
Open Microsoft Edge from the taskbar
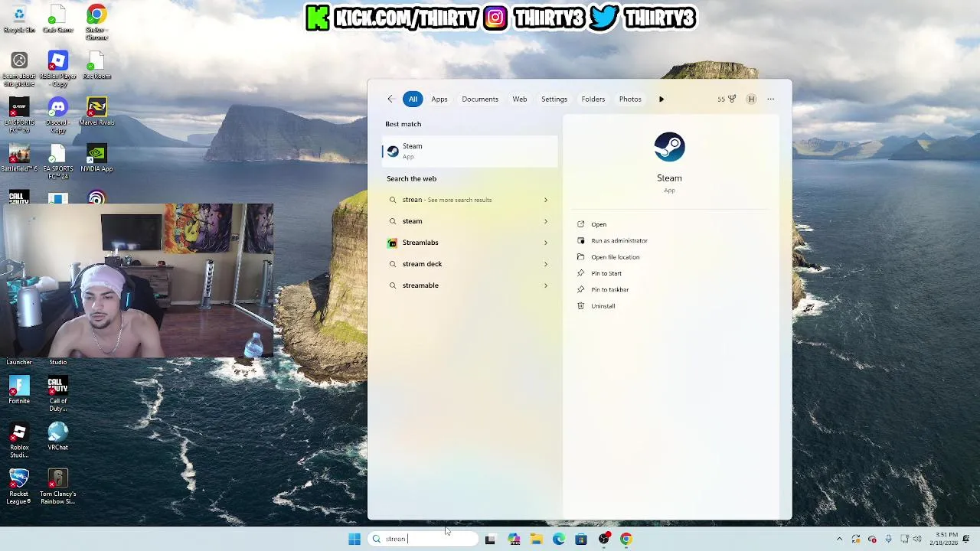pyautogui.click(x=559, y=539)
